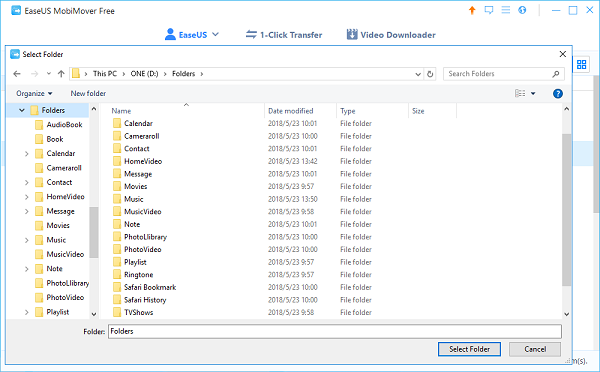600x372 pixels.
Task: Go up one folder level
Action: click(x=61, y=74)
